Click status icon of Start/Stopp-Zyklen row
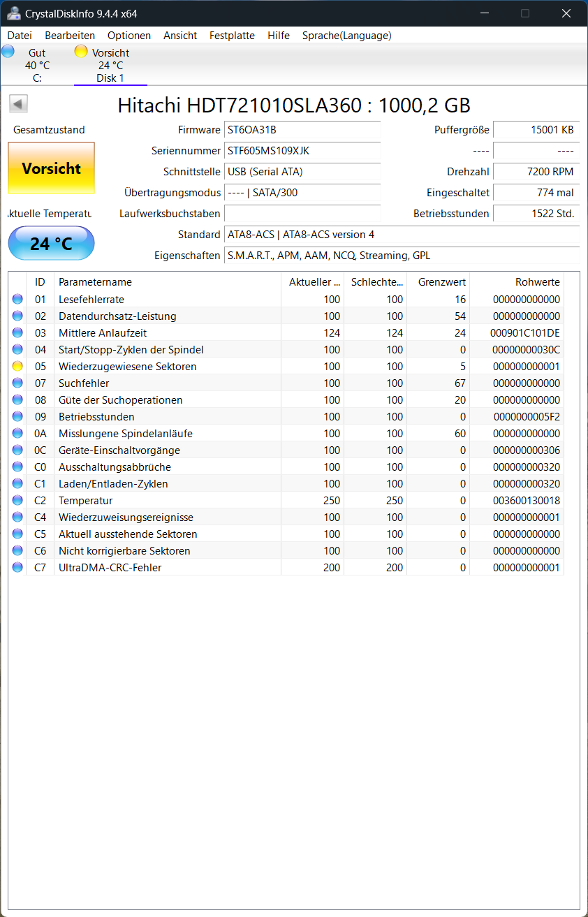 point(17,350)
